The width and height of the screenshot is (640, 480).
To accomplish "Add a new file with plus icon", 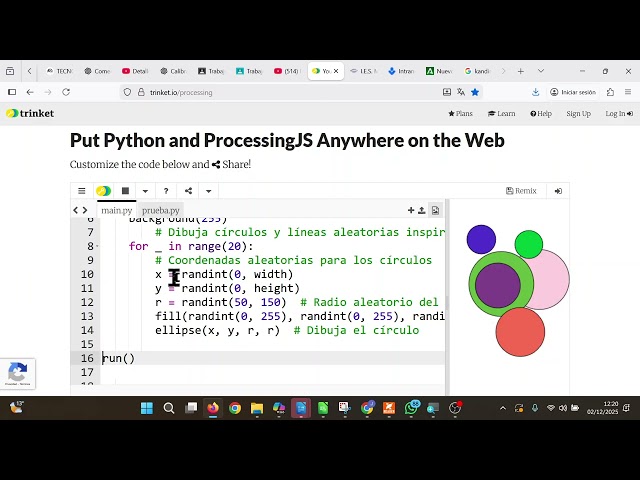I will point(411,210).
